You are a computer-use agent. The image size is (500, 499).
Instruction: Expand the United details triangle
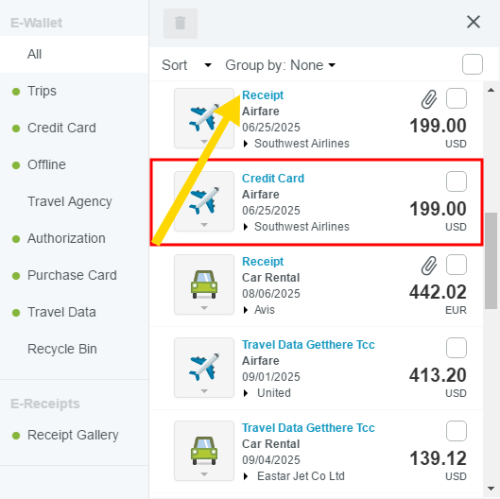pyautogui.click(x=246, y=393)
